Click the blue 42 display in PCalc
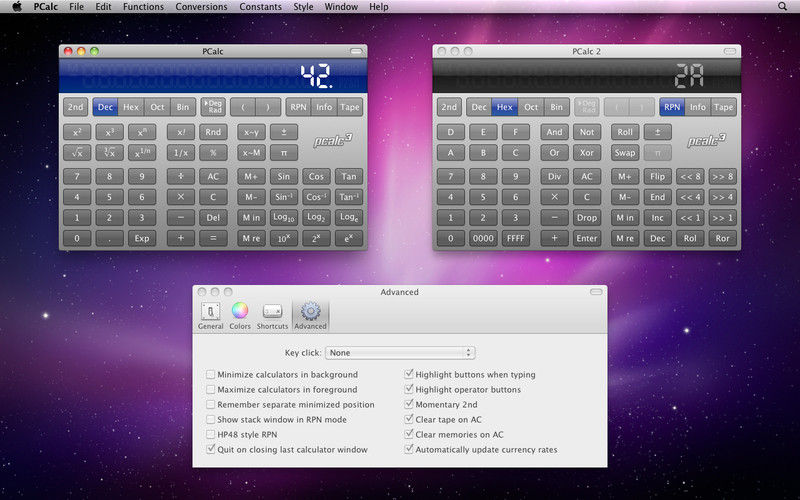 point(213,76)
